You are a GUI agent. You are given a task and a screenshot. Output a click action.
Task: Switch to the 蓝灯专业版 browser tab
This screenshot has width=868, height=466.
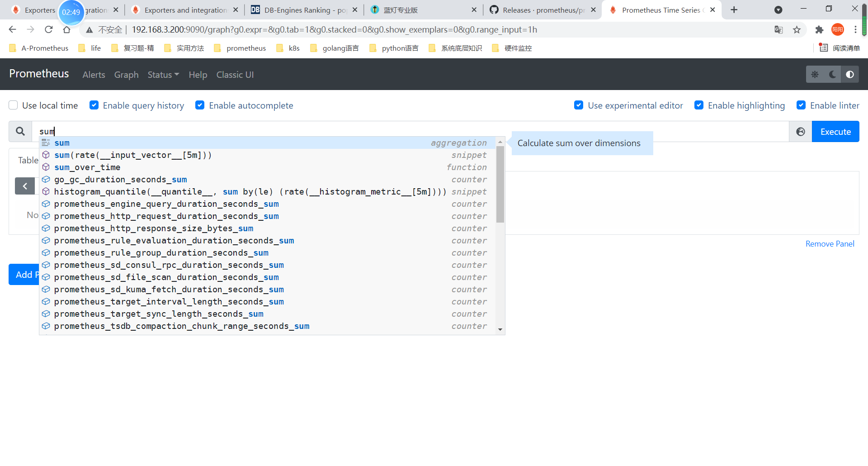pyautogui.click(x=423, y=10)
